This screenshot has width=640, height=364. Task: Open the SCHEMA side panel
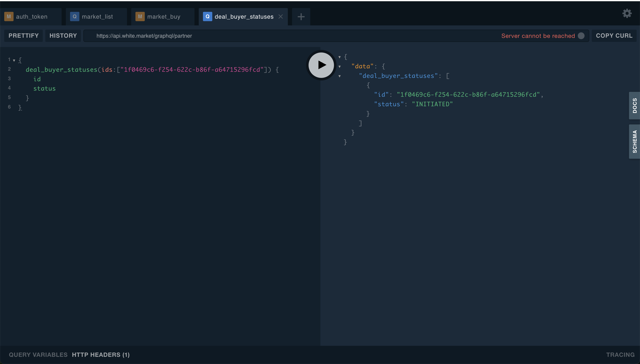tap(634, 142)
